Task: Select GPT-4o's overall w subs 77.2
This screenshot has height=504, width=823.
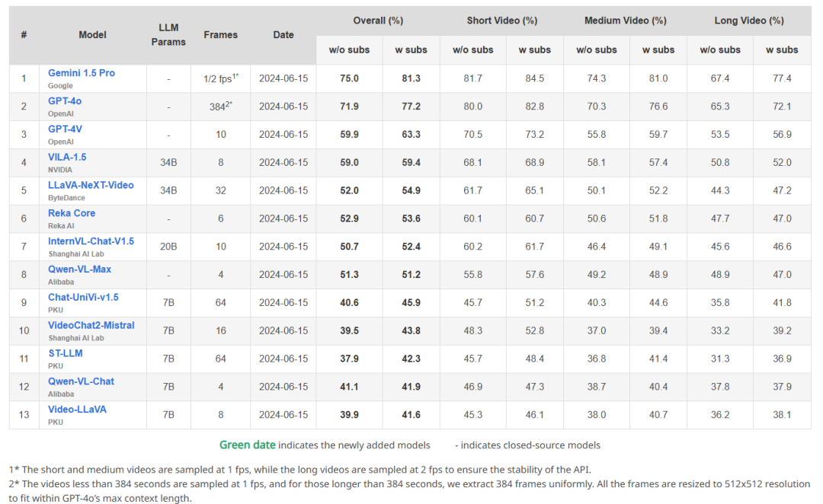Action: (x=411, y=107)
